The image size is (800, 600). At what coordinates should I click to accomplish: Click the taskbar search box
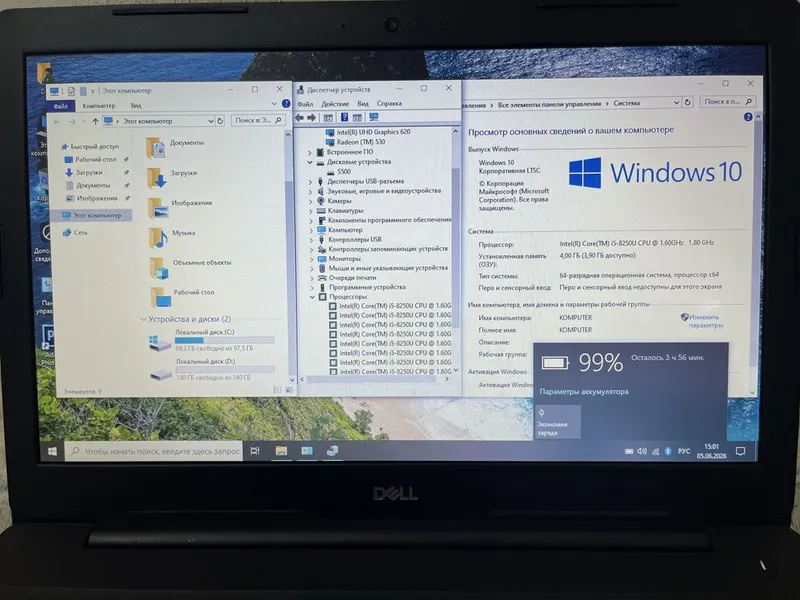tap(155, 452)
